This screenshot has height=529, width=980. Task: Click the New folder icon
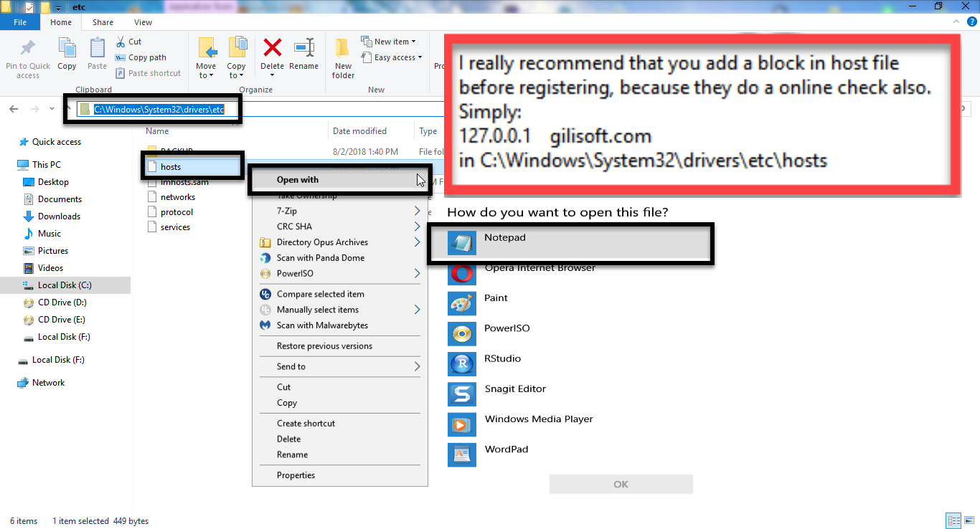coord(343,49)
